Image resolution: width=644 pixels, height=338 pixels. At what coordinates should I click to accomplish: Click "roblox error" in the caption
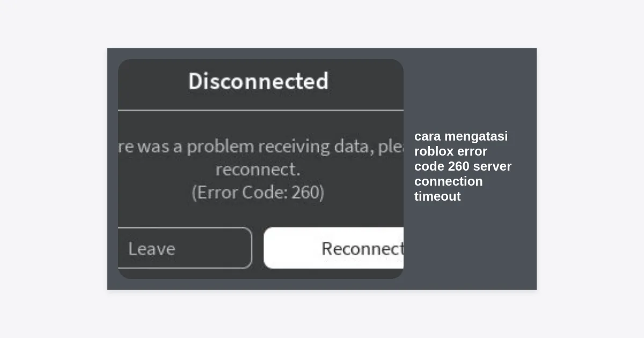point(451,151)
